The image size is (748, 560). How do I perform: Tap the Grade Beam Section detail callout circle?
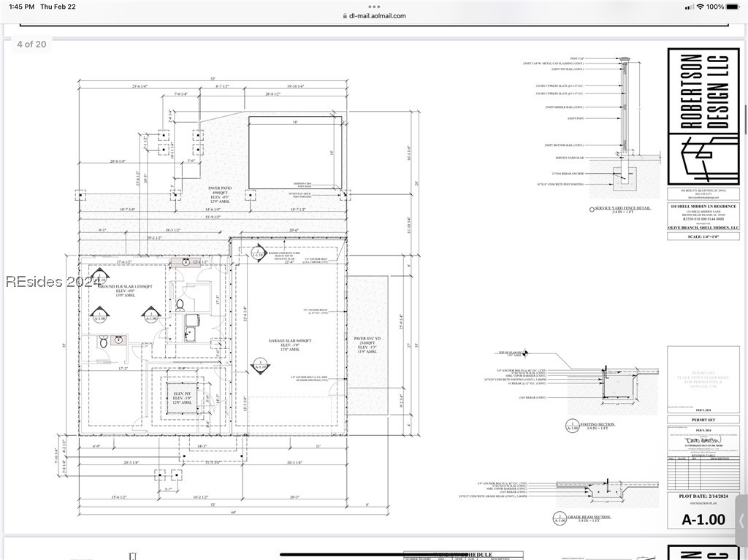point(560,518)
